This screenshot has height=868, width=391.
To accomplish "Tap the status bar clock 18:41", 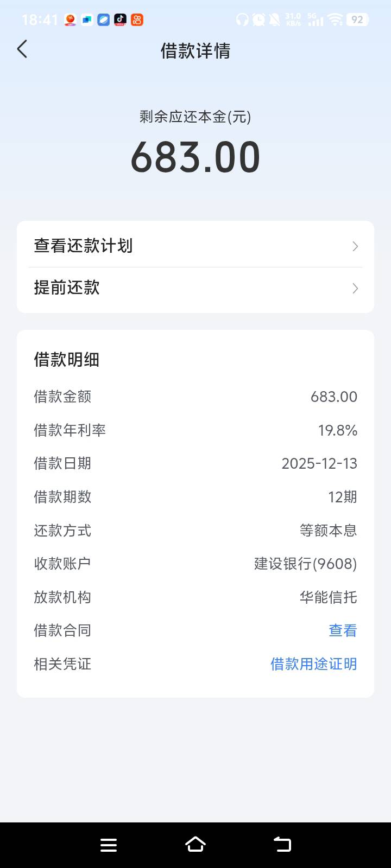I will (40, 20).
